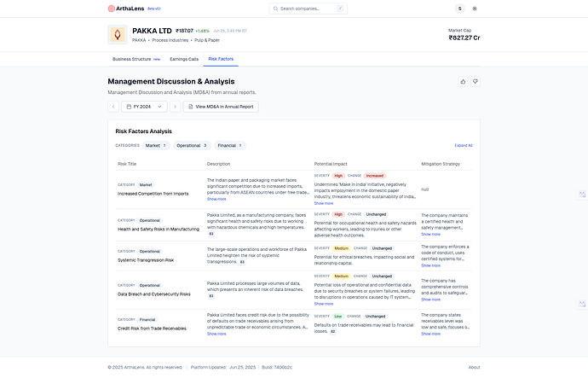Image resolution: width=588 pixels, height=378 pixels.
Task: Click calendar icon in FY 2024 selector
Action: point(129,107)
